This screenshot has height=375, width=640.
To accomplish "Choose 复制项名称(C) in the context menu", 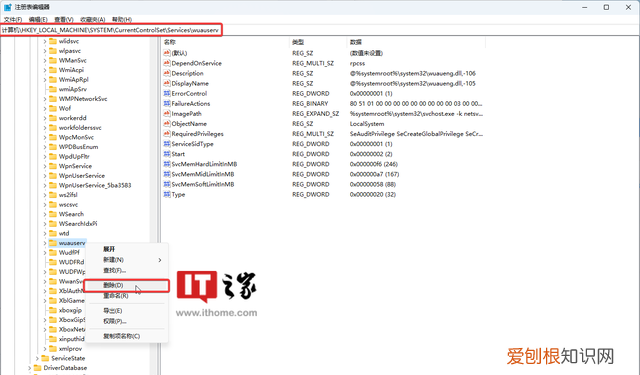I will [x=127, y=336].
